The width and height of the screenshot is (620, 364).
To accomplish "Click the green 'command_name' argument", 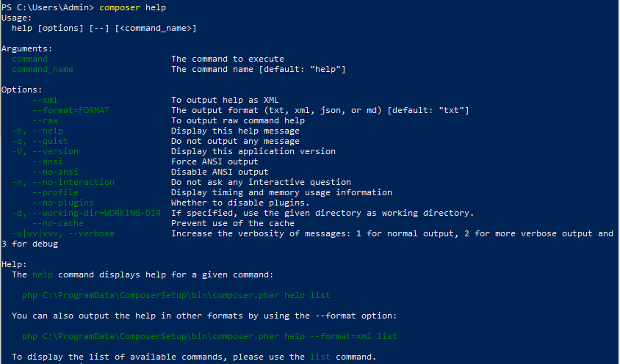I will [43, 69].
